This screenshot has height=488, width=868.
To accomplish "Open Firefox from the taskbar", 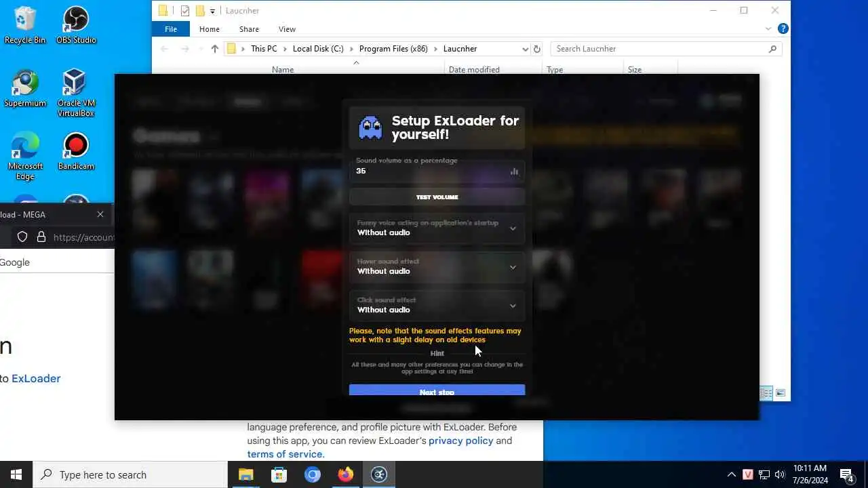I will pos(346,474).
